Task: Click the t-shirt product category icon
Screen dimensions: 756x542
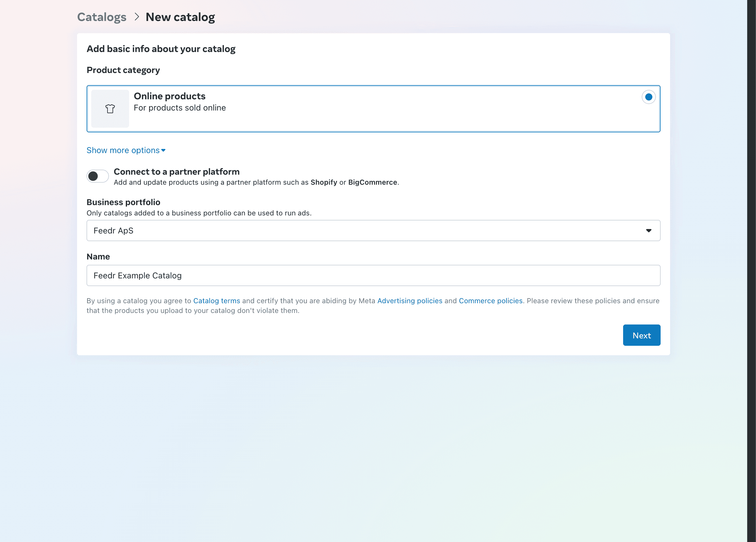Action: (110, 109)
